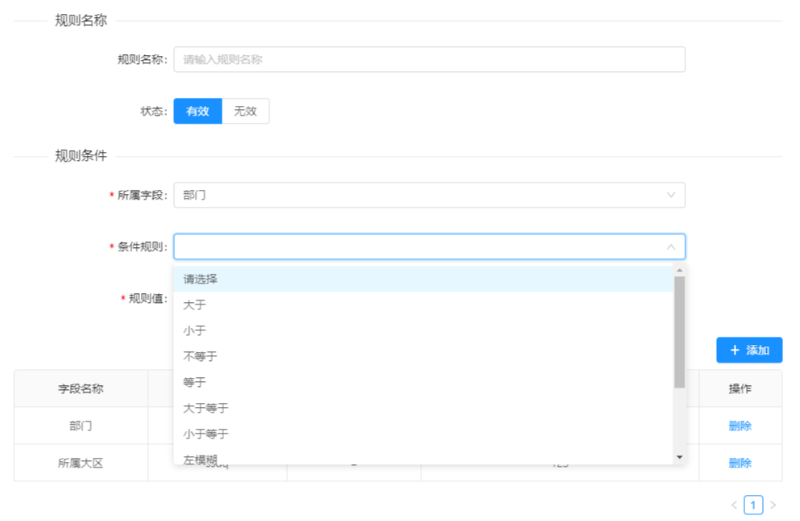Choose 请选择 option in list

pyautogui.click(x=423, y=279)
